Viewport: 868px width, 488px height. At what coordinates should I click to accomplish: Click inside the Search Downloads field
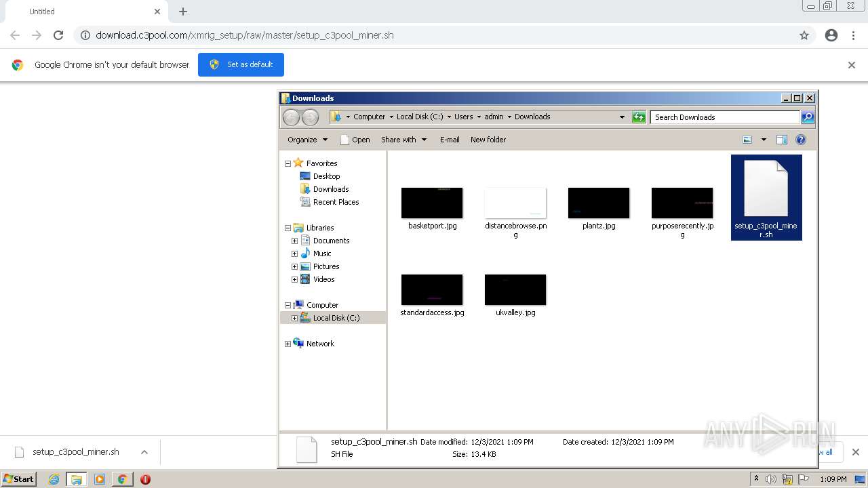[x=725, y=117]
